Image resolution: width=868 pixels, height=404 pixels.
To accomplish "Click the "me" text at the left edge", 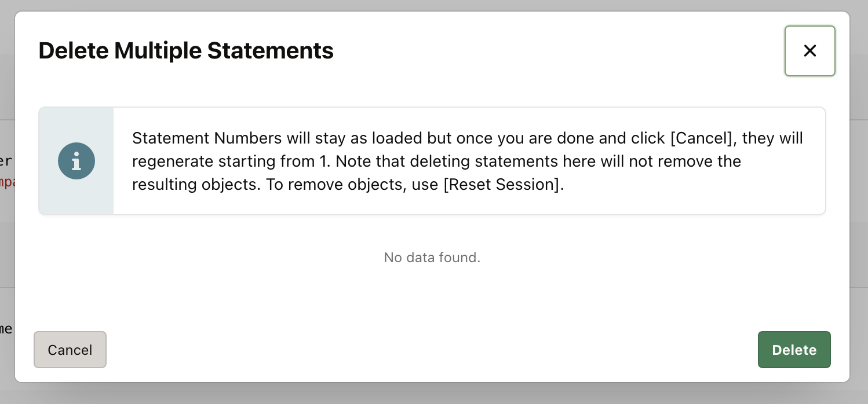I will pos(6,329).
